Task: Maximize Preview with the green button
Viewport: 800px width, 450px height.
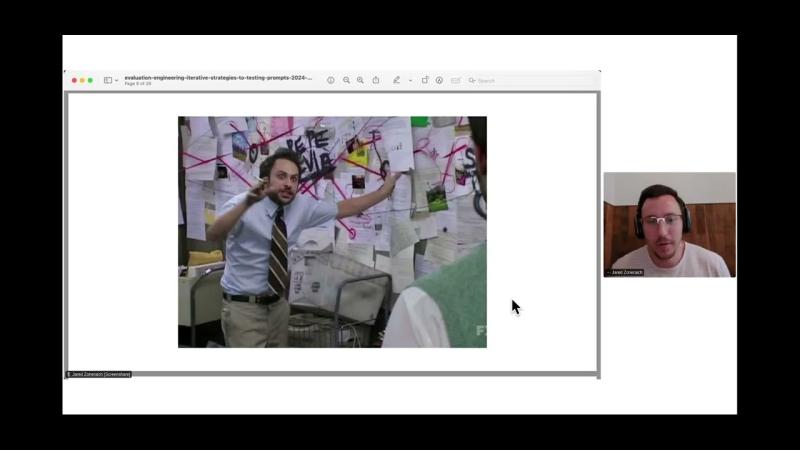Action: click(x=90, y=81)
